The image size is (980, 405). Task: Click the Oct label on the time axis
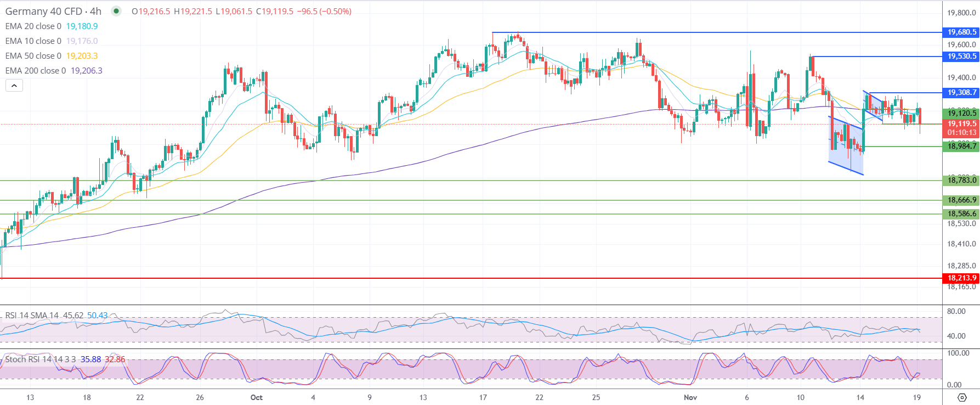(256, 397)
